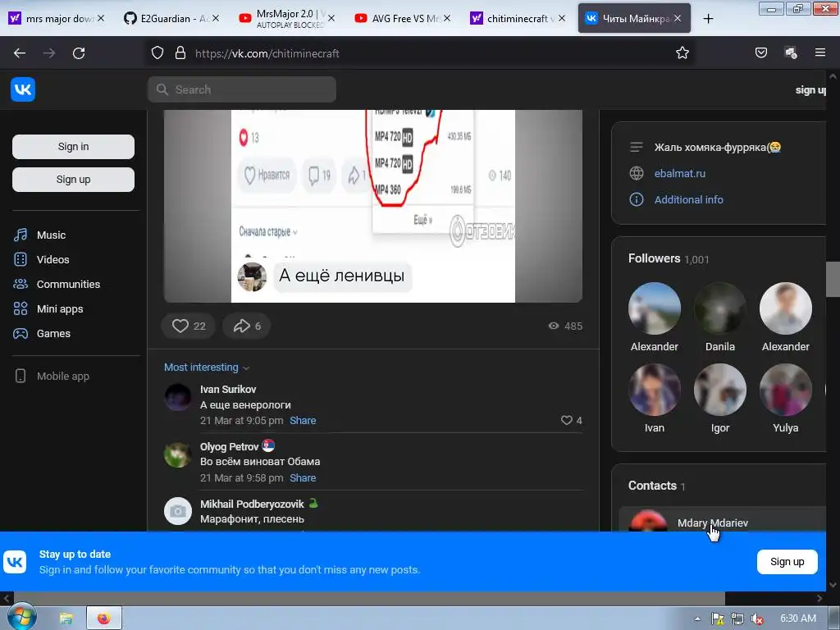Share Olyog Petrov's comment
This screenshot has height=630, width=840.
click(303, 478)
